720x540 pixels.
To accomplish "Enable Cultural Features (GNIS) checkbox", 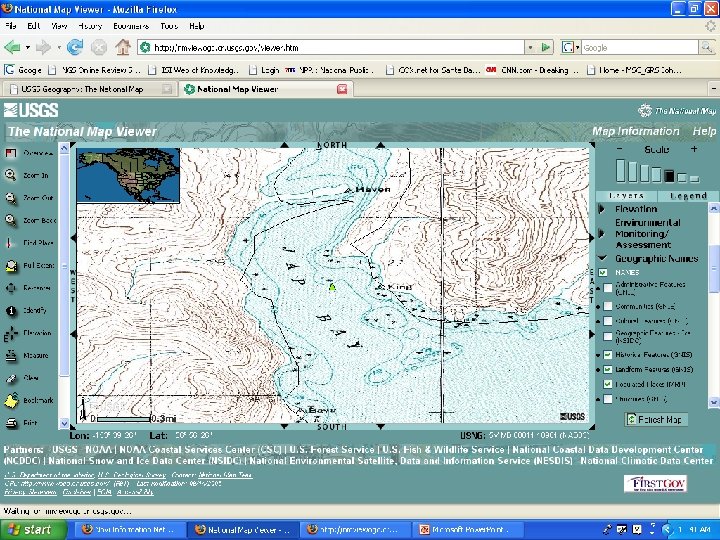I will pyautogui.click(x=608, y=321).
